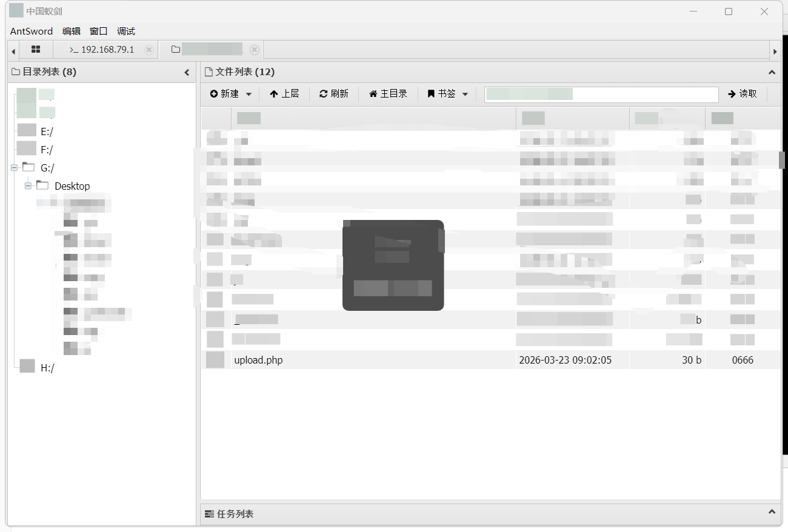Click the 0666 permissions cell

tap(743, 360)
